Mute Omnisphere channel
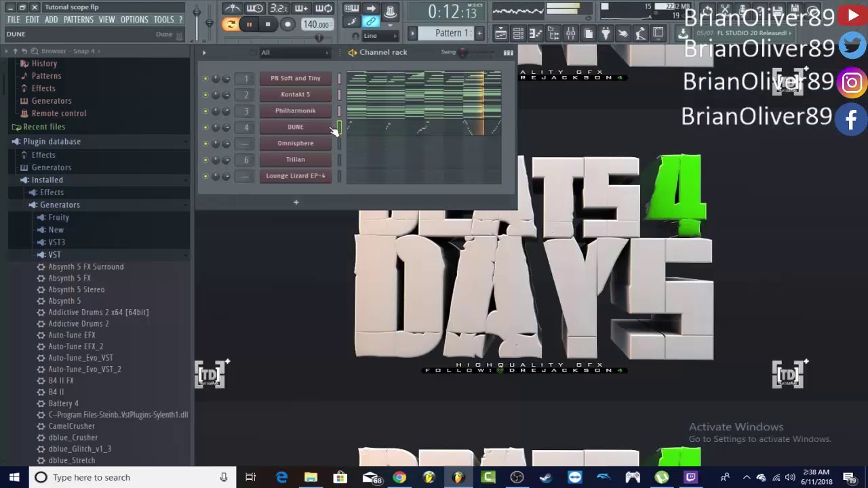868x488 pixels. (x=205, y=144)
